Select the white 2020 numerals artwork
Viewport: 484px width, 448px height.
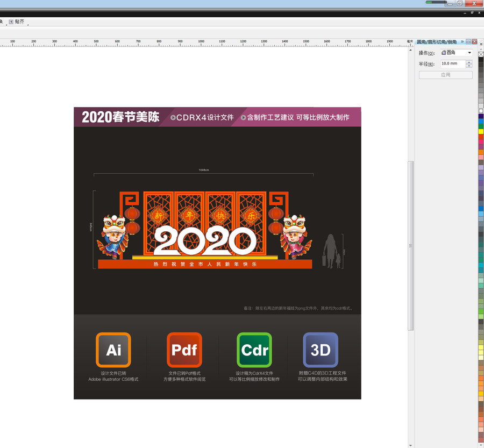click(x=205, y=240)
